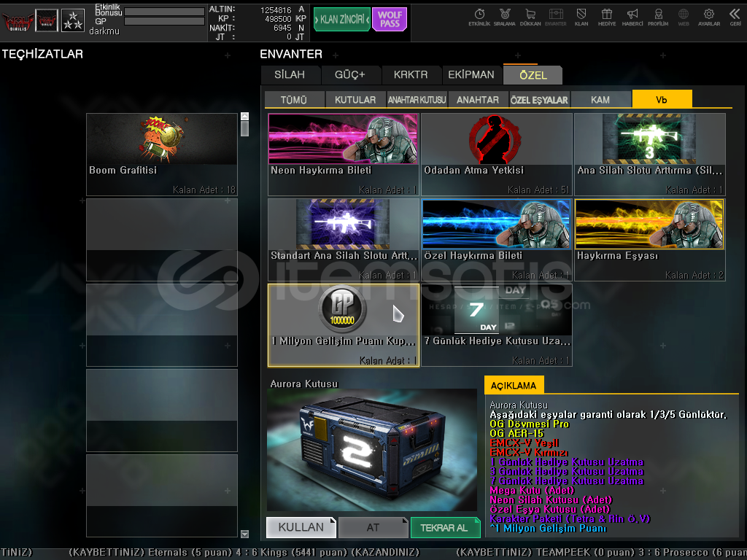Open the Web globe icon
Image resolution: width=747 pixels, height=560 pixels.
point(684,17)
